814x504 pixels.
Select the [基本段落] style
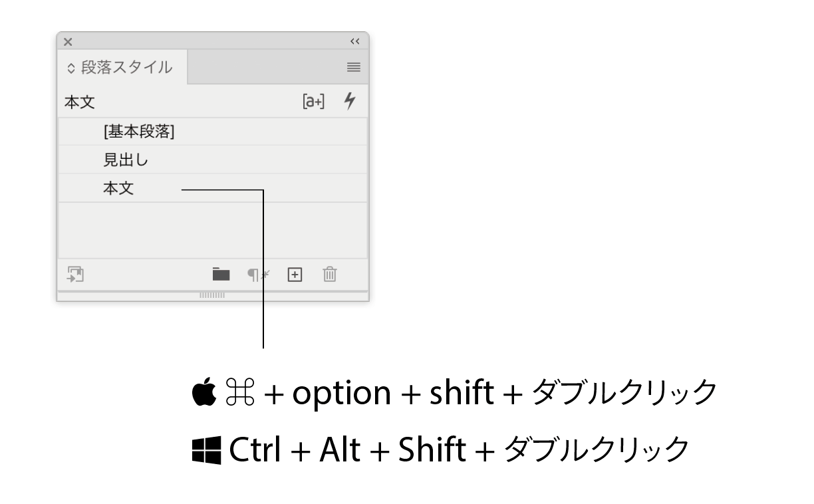point(213,132)
